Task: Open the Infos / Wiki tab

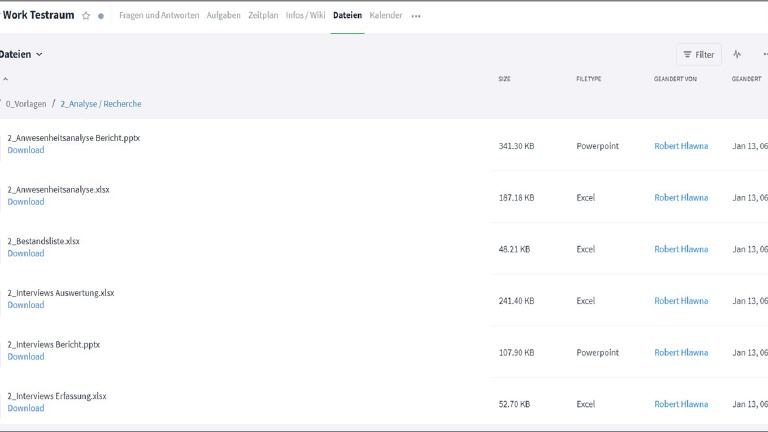Action: 306,16
